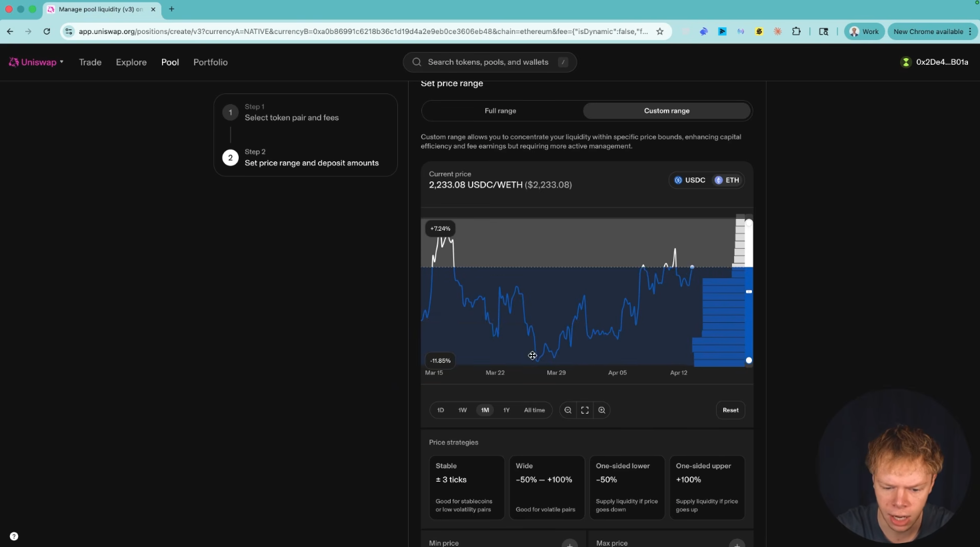Open the Chrome extensions puzzle menu
The height and width of the screenshot is (547, 980).
(796, 31)
